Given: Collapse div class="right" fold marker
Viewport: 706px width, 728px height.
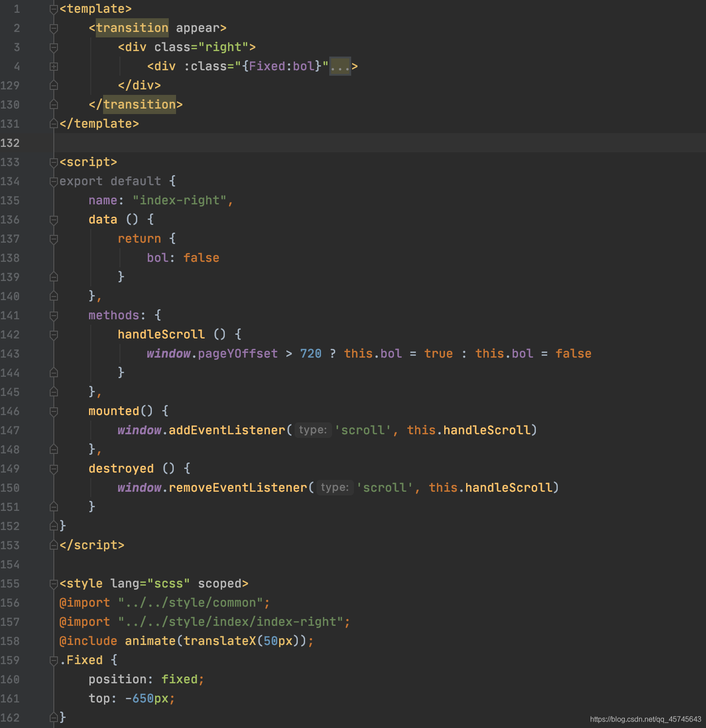Looking at the screenshot, I should pos(53,47).
